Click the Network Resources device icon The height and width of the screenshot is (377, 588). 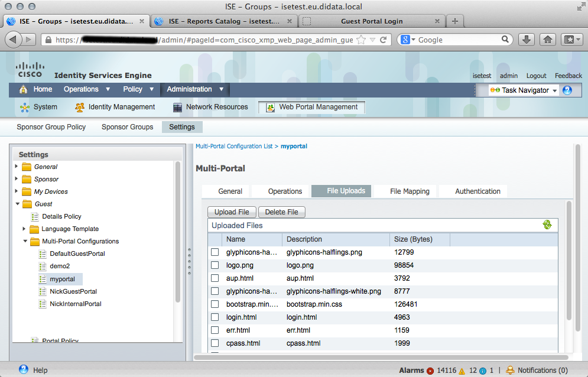point(177,108)
